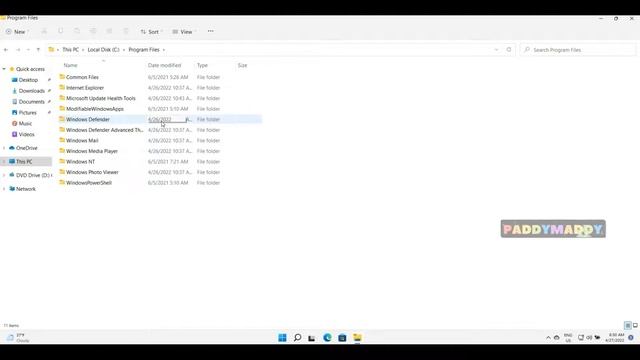Click the Paste icon in the toolbar
640x360 pixels.
click(77, 31)
